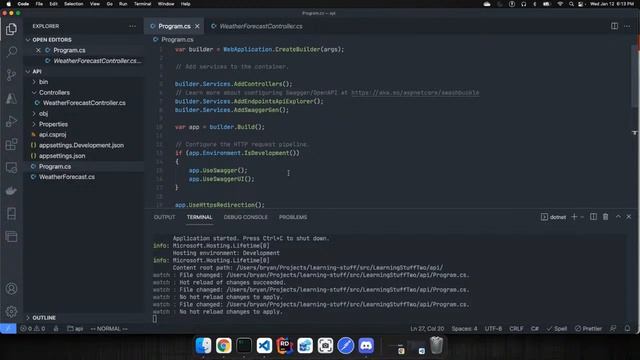This screenshot has width=640, height=360.
Task: Open the Selection menu
Action: click(x=73, y=4)
